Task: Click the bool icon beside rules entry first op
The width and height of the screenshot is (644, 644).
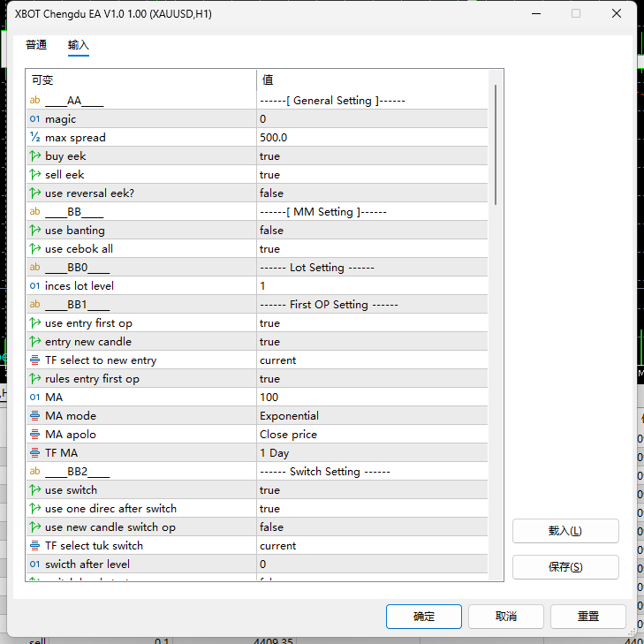Action: (x=35, y=379)
